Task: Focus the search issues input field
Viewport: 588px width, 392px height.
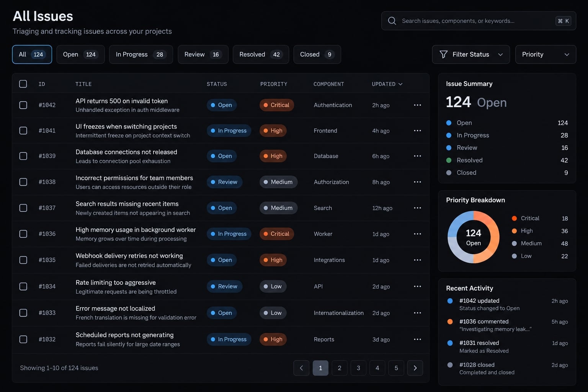Action: click(479, 21)
